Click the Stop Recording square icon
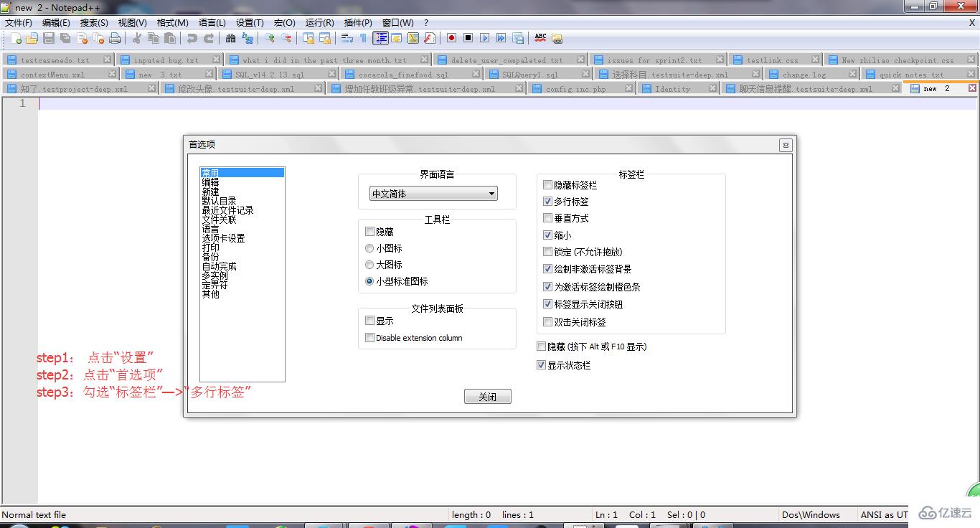 point(468,38)
